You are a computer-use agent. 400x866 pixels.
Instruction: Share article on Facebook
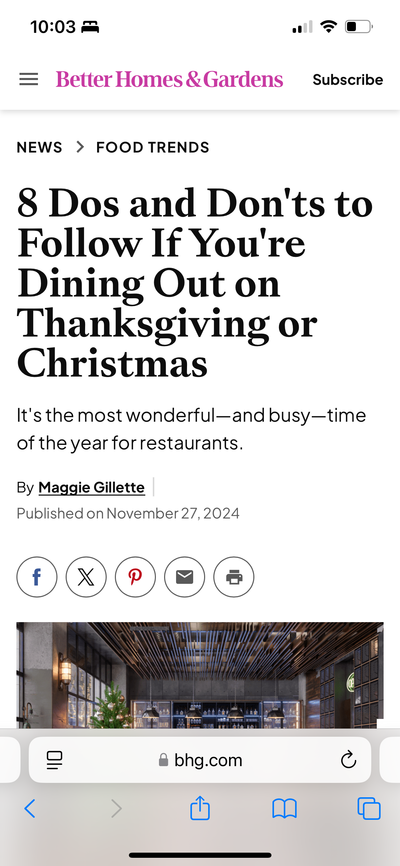pos(36,577)
